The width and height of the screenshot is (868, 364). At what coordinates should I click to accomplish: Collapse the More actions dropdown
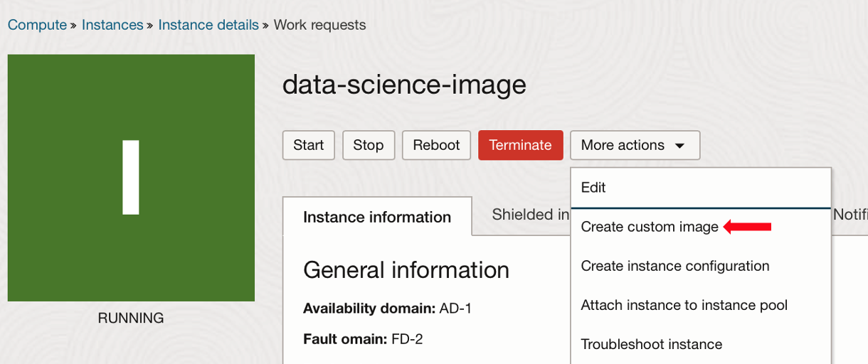pos(634,145)
